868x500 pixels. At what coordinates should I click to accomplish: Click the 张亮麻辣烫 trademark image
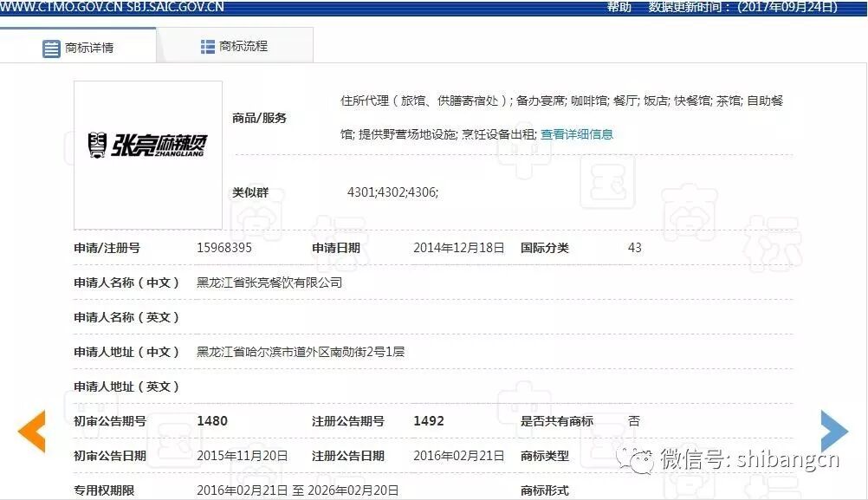coord(148,155)
